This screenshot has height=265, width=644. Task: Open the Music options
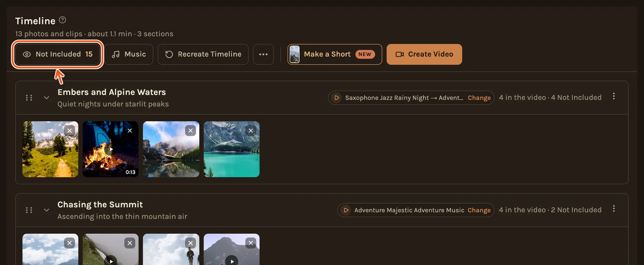(129, 54)
